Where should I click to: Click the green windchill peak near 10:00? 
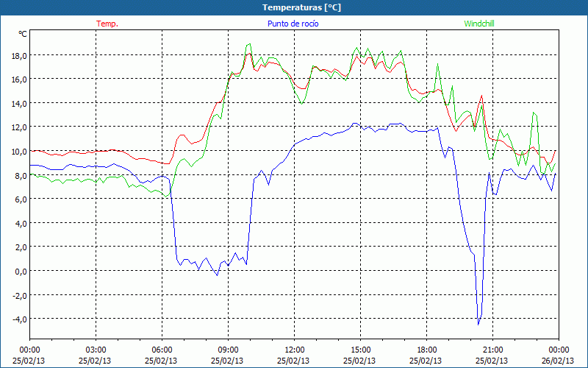[248, 44]
